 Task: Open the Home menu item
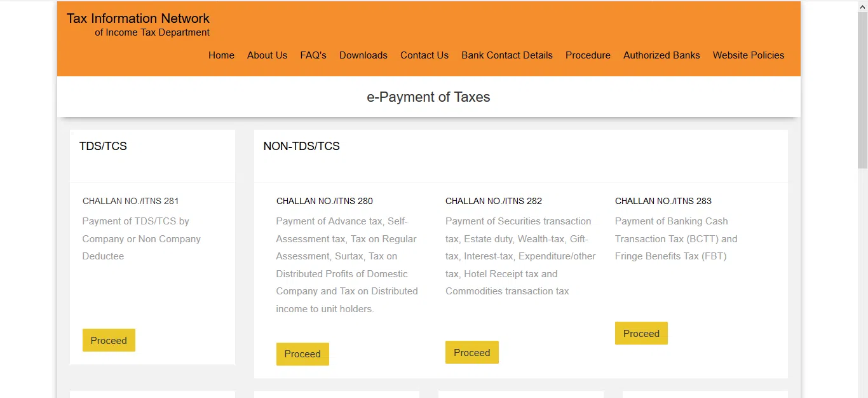point(221,55)
